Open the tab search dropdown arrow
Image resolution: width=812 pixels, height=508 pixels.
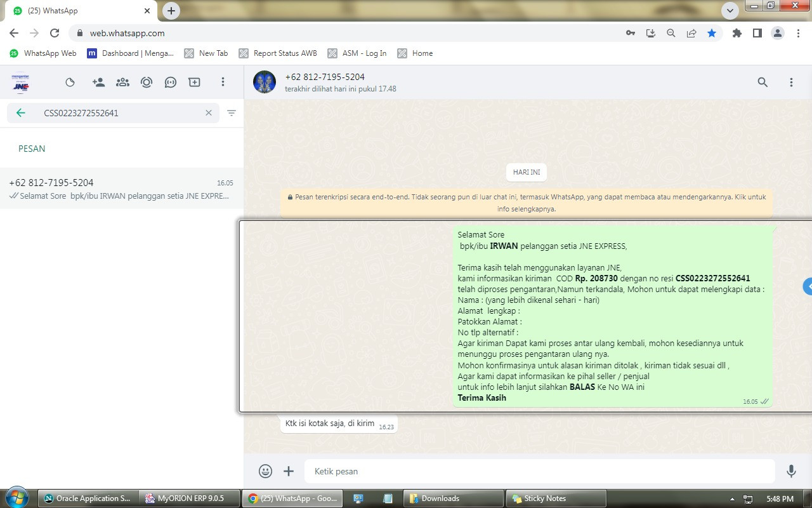coord(730,10)
